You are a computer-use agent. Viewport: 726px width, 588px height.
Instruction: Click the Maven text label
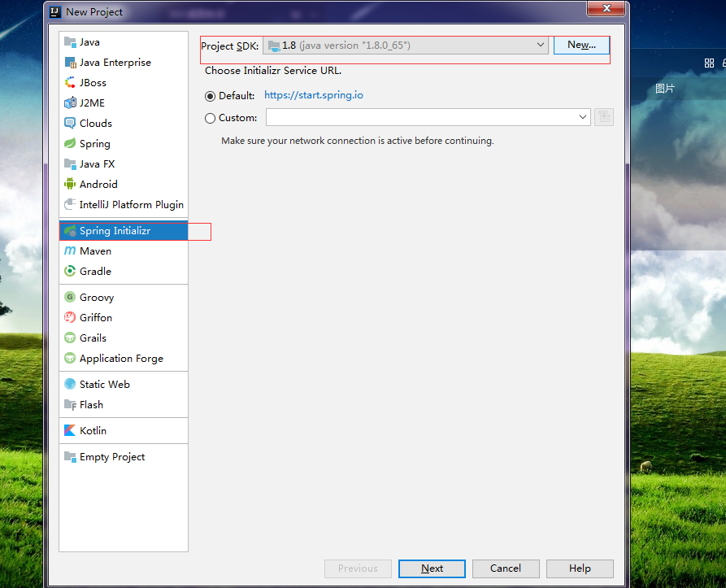tap(95, 251)
